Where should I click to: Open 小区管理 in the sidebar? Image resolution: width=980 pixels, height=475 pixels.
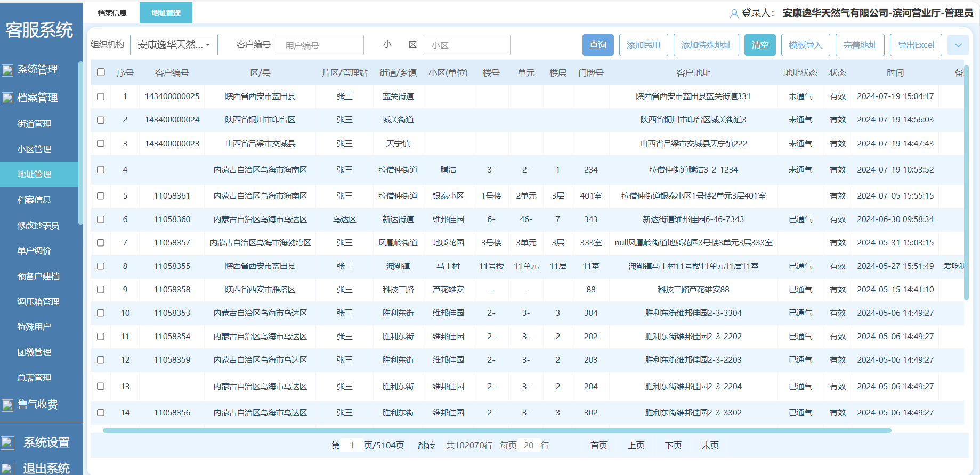[x=34, y=149]
